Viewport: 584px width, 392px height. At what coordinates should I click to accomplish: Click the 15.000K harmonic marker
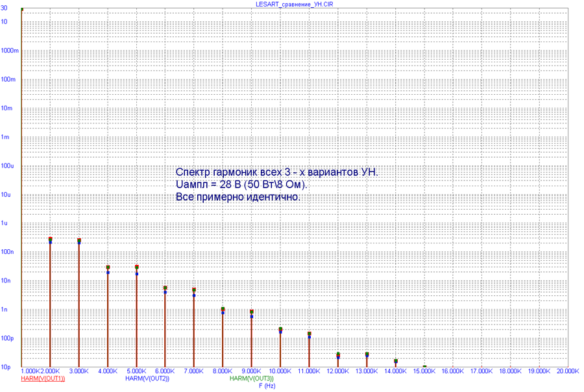(424, 367)
